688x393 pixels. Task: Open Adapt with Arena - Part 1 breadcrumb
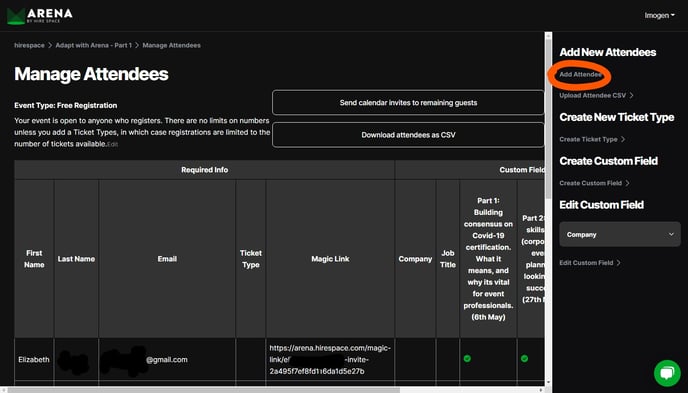93,45
